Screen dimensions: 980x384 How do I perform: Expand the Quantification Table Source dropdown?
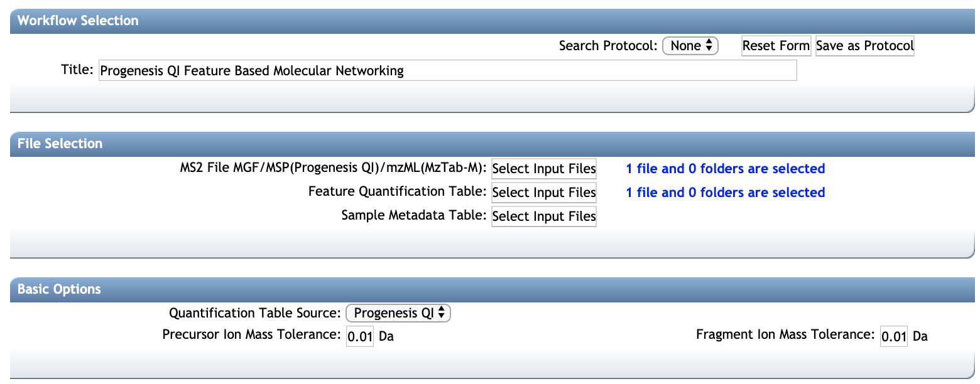click(x=398, y=313)
